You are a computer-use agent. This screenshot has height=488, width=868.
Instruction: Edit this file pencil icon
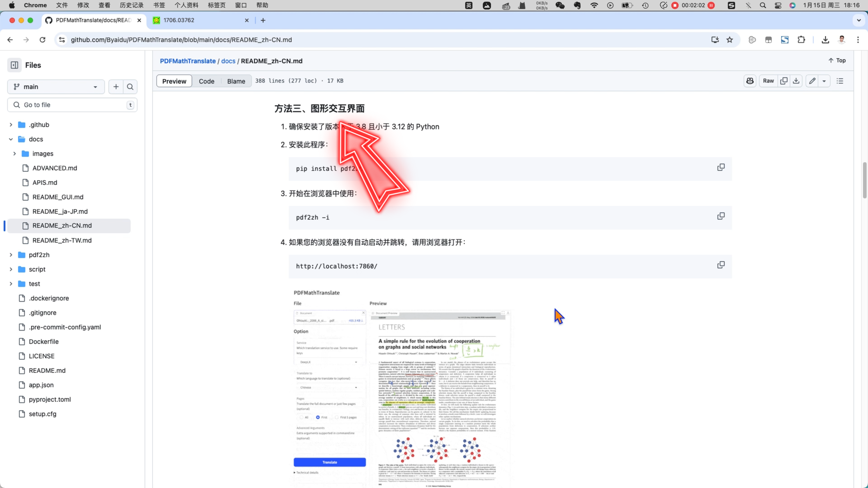(812, 81)
